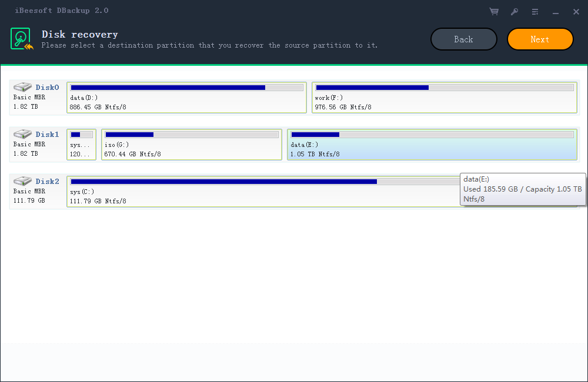Screen dimensions: 588x382
Task: Click the data(D:) usage bar
Action: [x=187, y=88]
